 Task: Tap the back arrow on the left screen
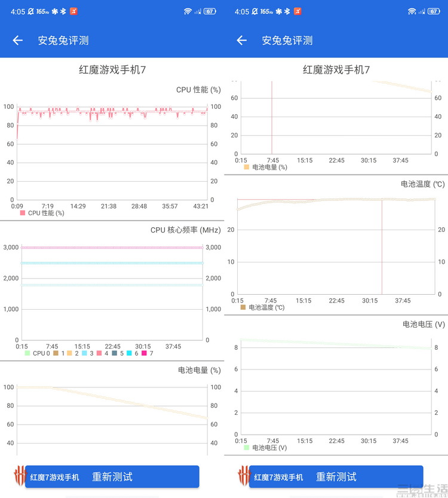click(x=18, y=40)
